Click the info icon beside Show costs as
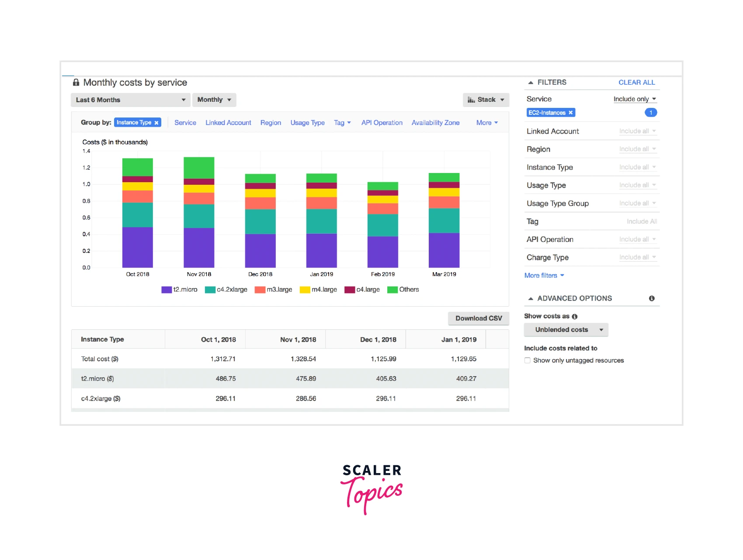The height and width of the screenshot is (560, 743). click(x=574, y=316)
